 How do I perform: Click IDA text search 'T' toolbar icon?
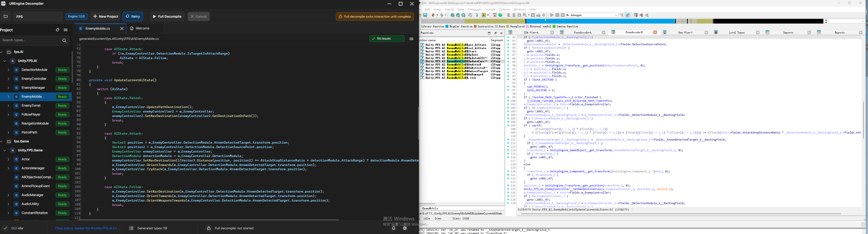(458, 15)
